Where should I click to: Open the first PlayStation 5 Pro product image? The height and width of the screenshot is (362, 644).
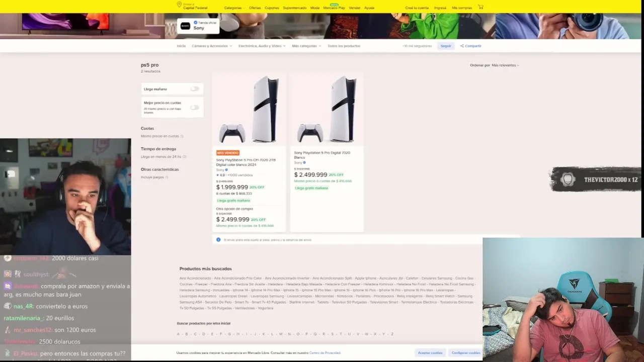249,109
